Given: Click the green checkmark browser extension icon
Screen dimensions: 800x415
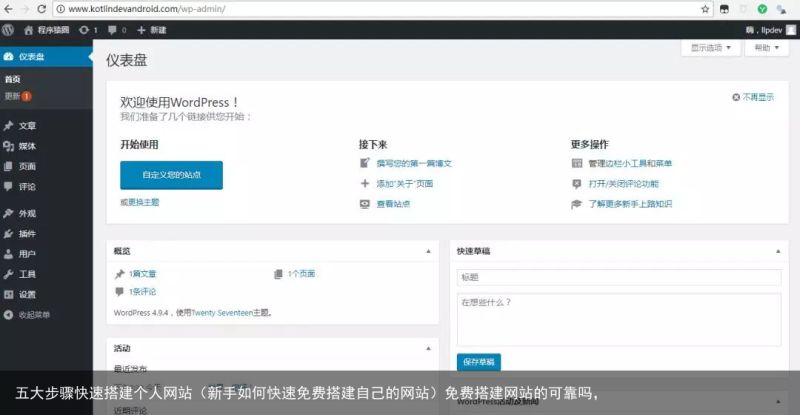Looking at the screenshot, I should click(x=762, y=9).
